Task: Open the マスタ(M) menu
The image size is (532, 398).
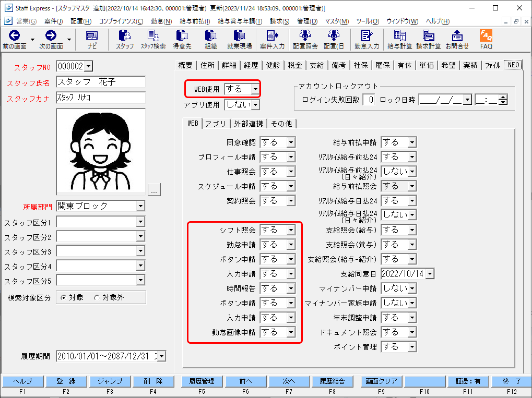Action: [x=337, y=21]
